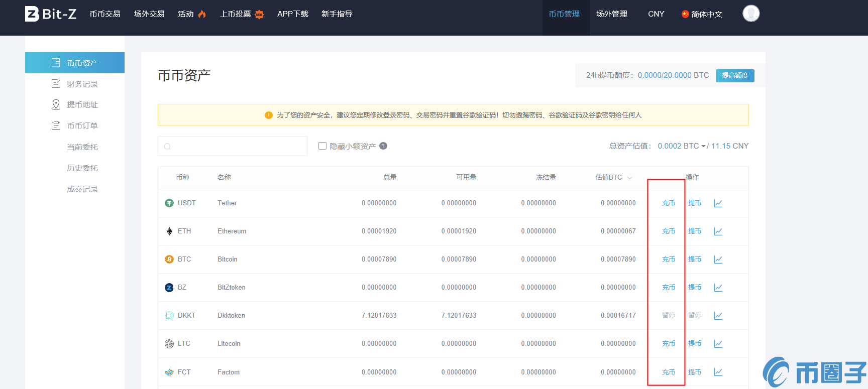
Task: Click 提币 for LTC
Action: (x=695, y=344)
